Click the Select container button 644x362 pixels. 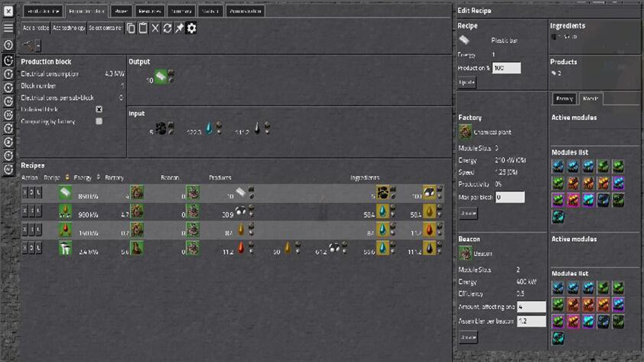click(105, 28)
